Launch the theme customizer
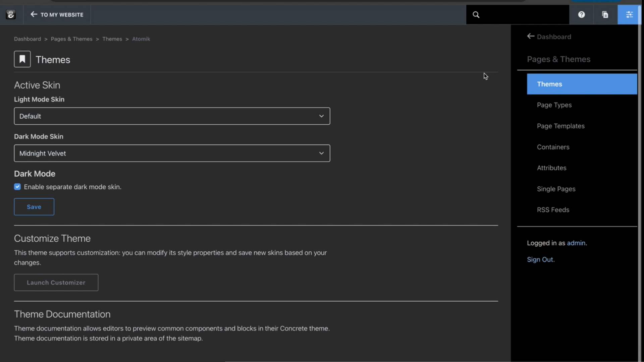The height and width of the screenshot is (362, 644). [56, 283]
